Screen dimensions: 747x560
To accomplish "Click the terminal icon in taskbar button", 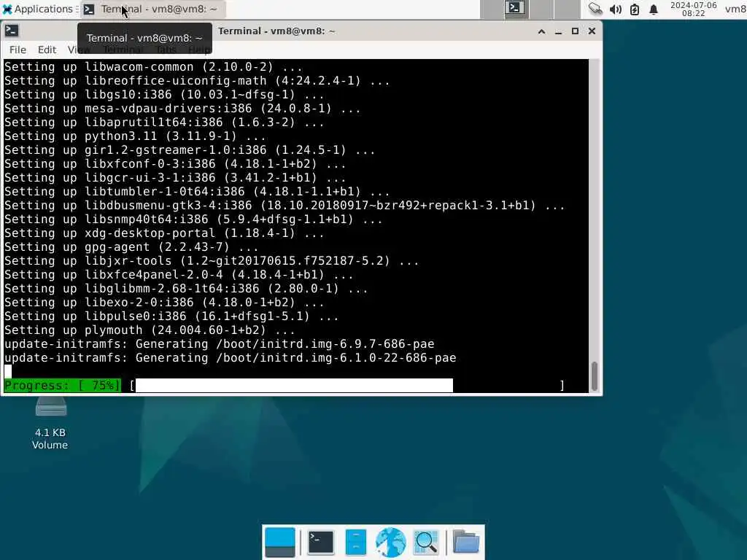I will [89, 9].
